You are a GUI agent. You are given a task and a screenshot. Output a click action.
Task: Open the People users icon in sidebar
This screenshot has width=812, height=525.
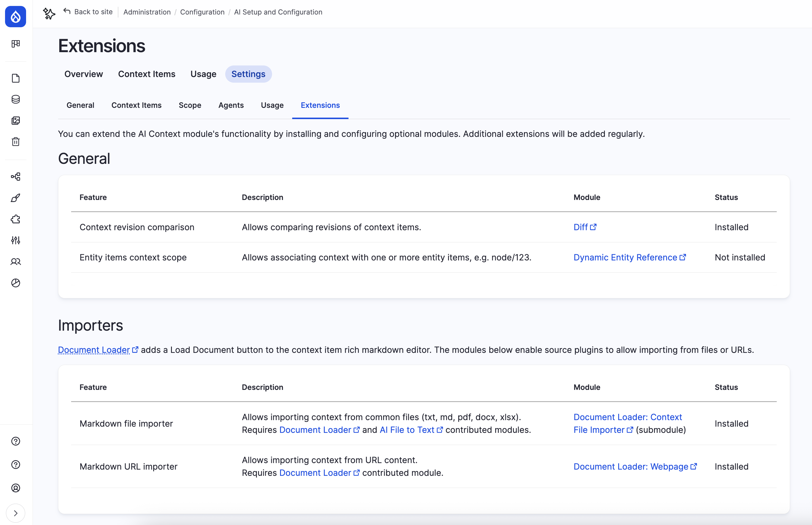[16, 262]
